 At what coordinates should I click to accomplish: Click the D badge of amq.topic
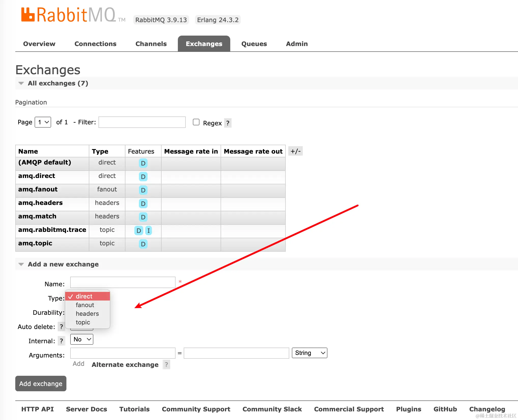click(143, 244)
